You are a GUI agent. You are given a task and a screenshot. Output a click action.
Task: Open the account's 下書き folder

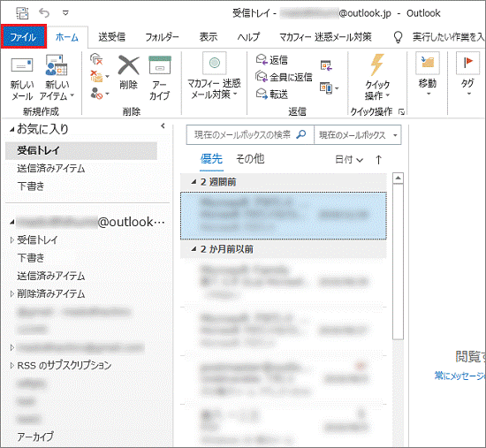(31, 258)
